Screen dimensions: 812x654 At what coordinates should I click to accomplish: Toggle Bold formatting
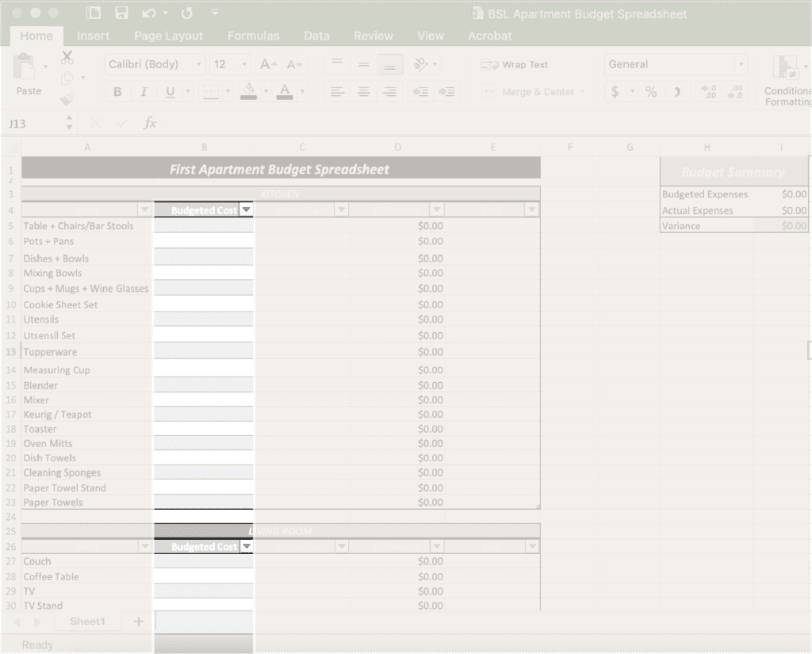click(x=118, y=92)
